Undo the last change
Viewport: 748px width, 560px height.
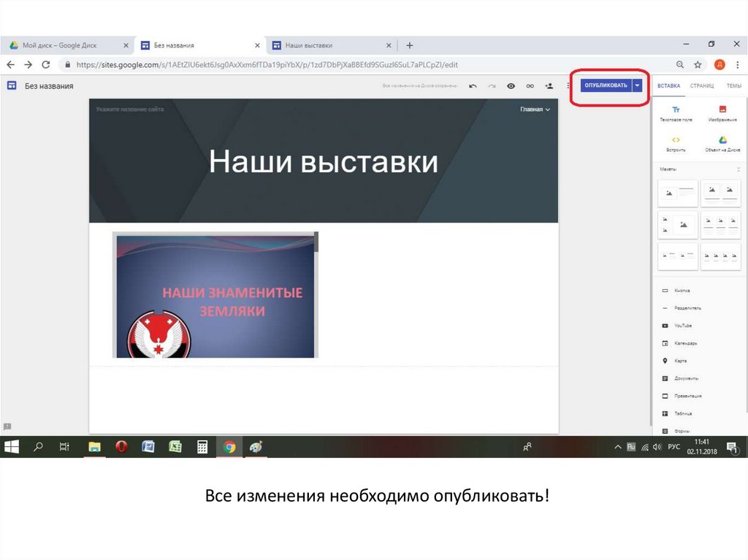click(473, 86)
